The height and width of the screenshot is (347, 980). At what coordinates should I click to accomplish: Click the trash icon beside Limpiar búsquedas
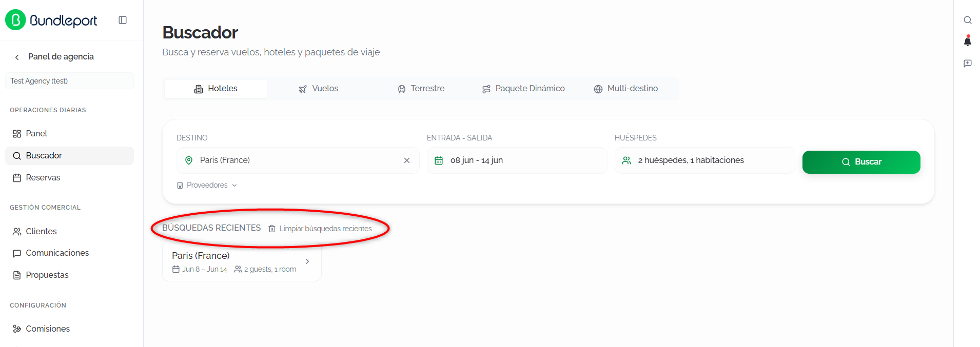(272, 229)
